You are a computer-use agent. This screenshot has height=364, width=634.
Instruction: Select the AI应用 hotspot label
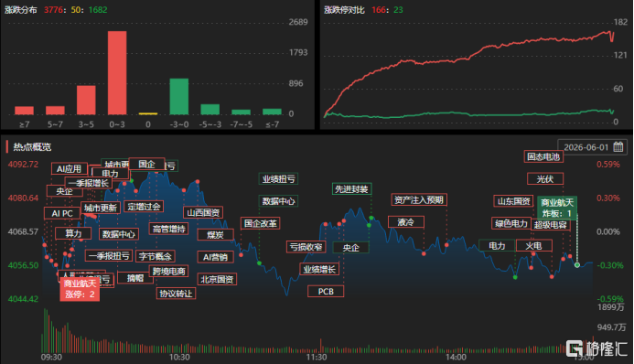[70, 169]
